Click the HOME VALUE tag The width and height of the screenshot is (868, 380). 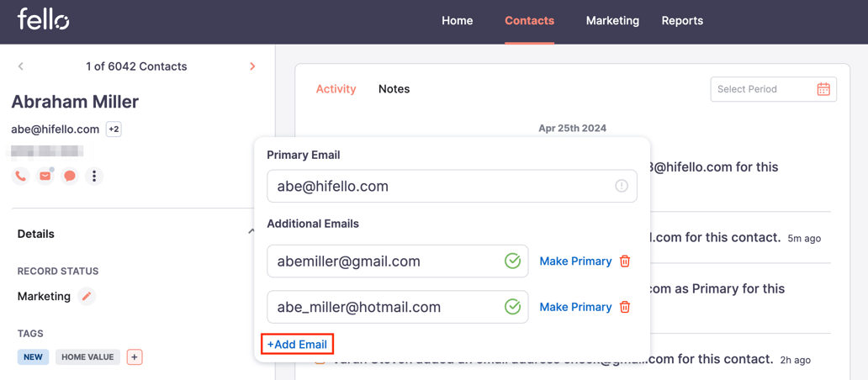(x=87, y=356)
